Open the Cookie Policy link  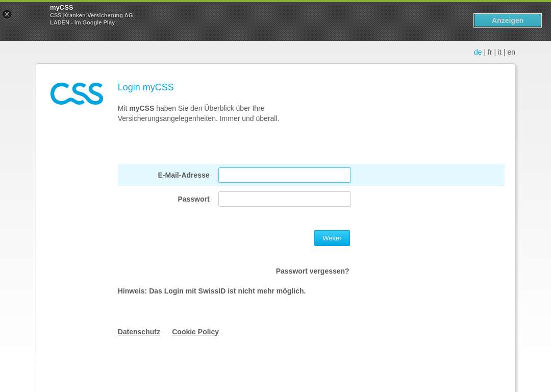195,332
